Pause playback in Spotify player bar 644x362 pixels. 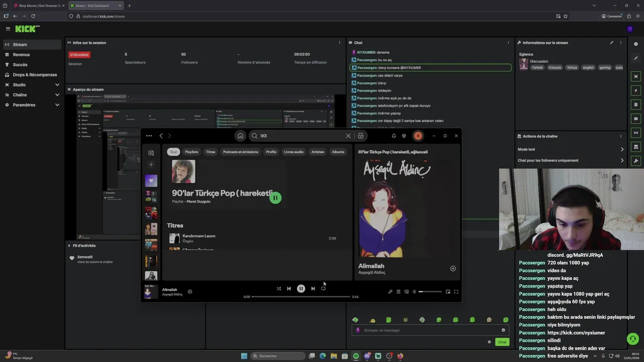pos(301,289)
